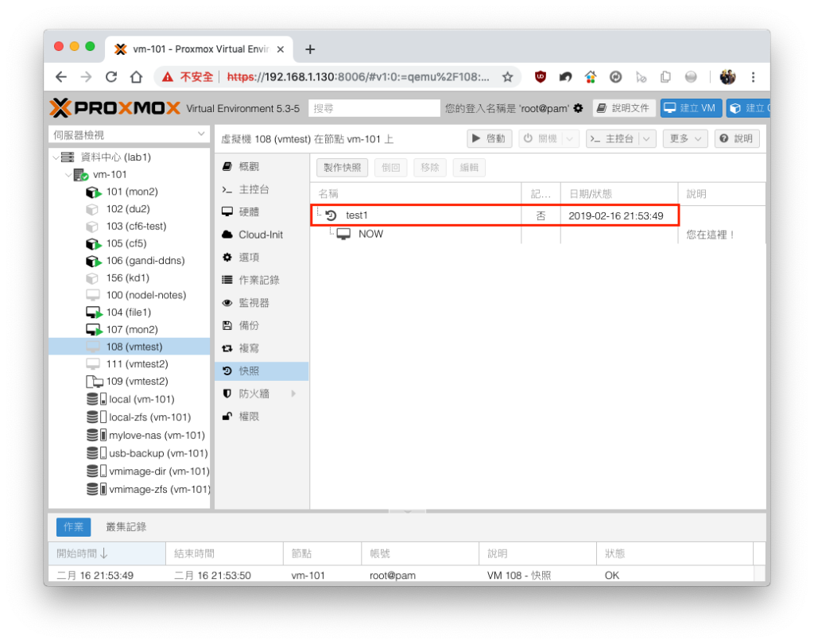Sort by the 開始時間 column header
Screen dimensions: 814x644
[107, 553]
